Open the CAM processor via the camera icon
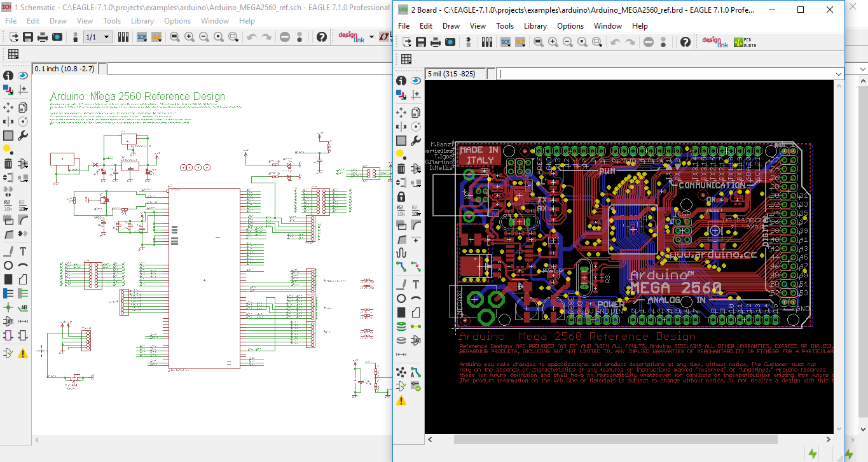868x462 pixels. [x=449, y=41]
